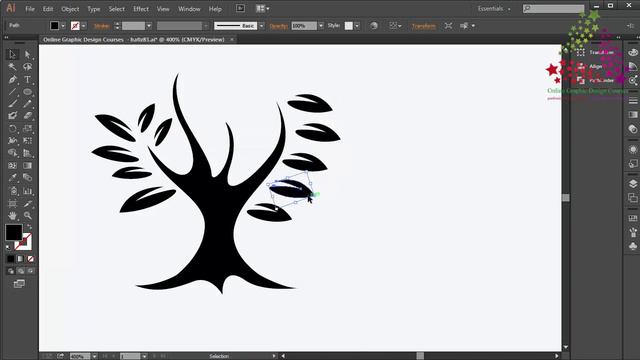This screenshot has width=640, height=360.
Task: Switch to Draw Normal mode
Action: 11,271
